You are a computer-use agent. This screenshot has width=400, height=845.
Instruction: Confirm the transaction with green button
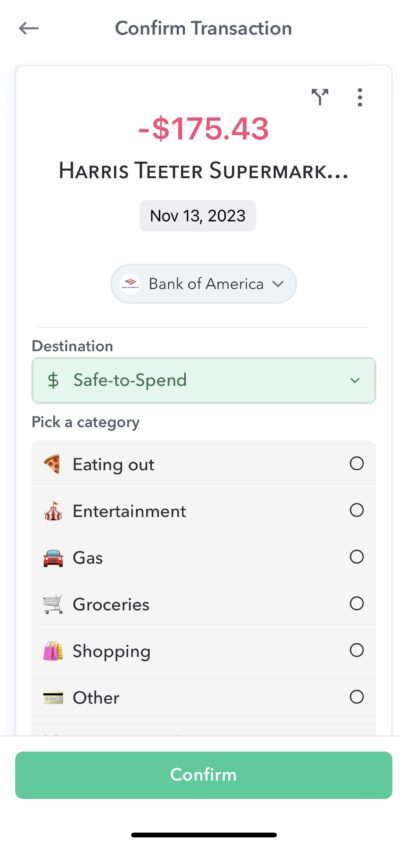[203, 774]
